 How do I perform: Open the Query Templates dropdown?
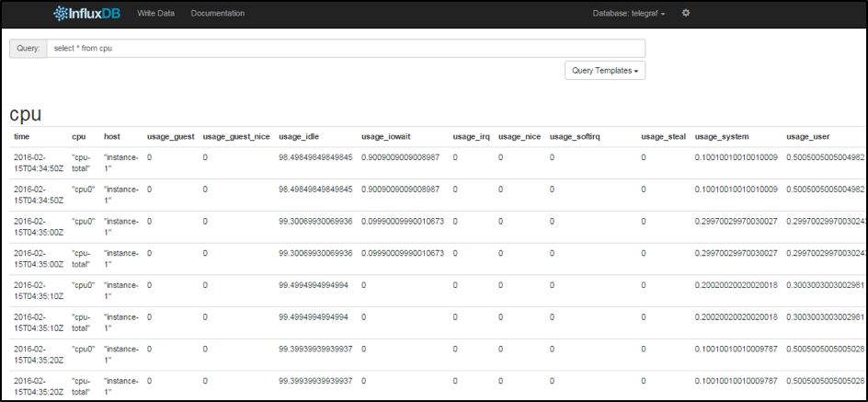tap(604, 71)
